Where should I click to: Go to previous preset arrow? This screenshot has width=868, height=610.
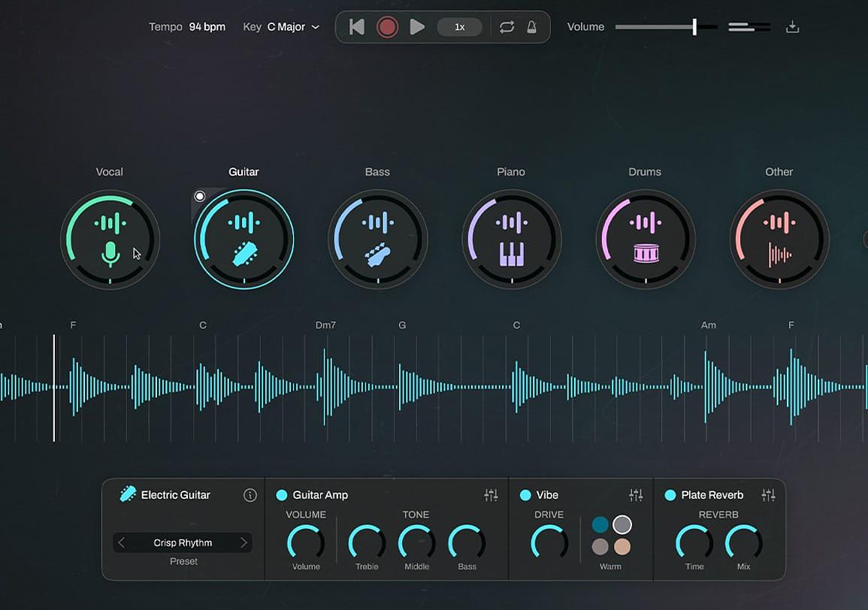click(x=121, y=542)
